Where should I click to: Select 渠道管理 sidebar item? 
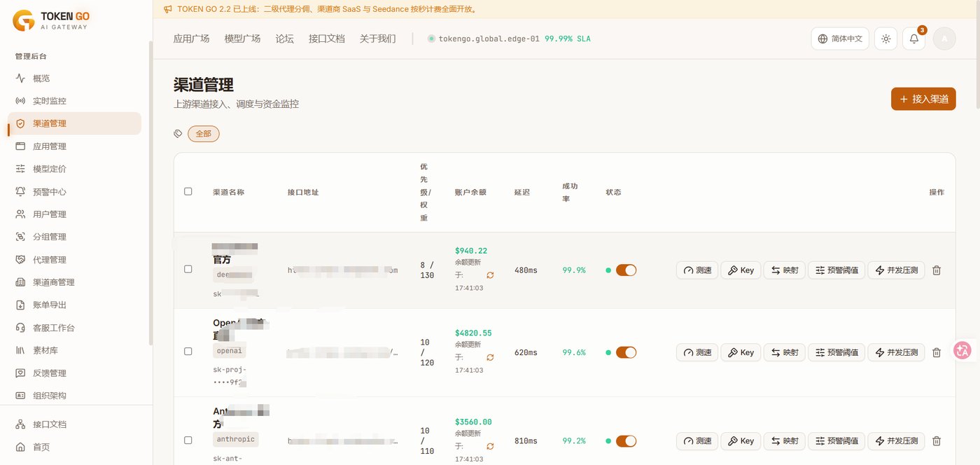[x=75, y=123]
